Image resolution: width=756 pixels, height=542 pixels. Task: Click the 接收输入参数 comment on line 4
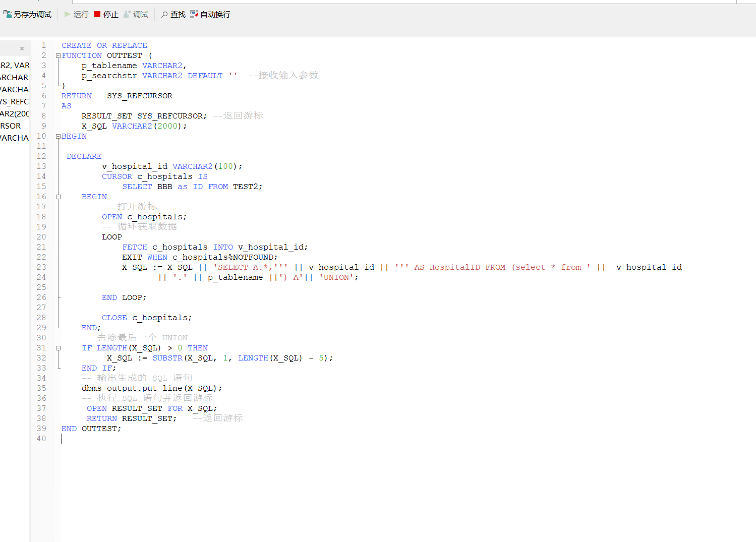tap(283, 76)
